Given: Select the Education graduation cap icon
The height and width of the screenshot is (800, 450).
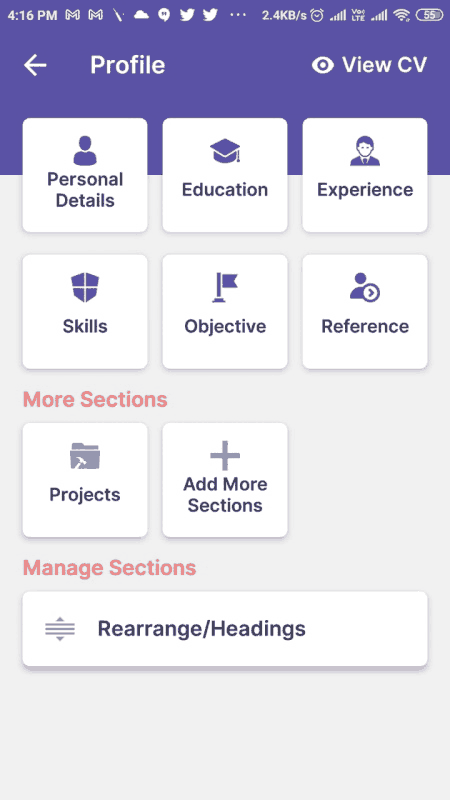Looking at the screenshot, I should [225, 151].
